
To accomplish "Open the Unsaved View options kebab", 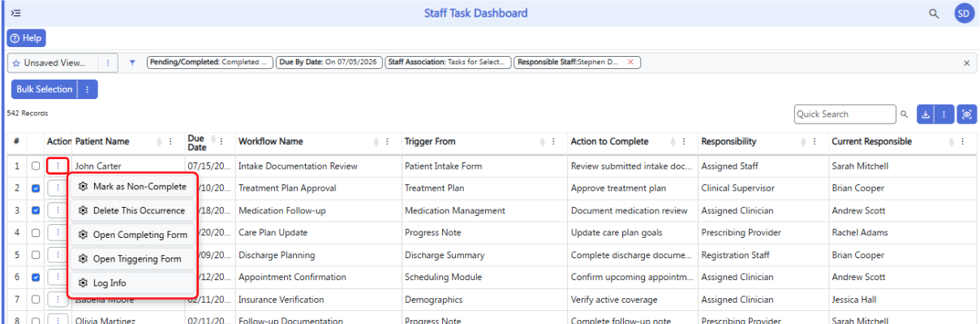I will 109,63.
